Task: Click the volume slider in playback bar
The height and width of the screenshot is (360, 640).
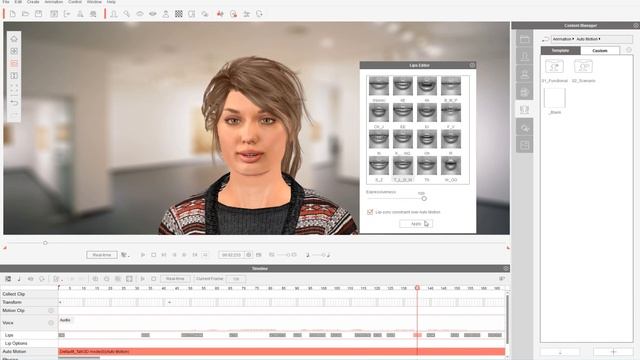Action: click(318, 255)
